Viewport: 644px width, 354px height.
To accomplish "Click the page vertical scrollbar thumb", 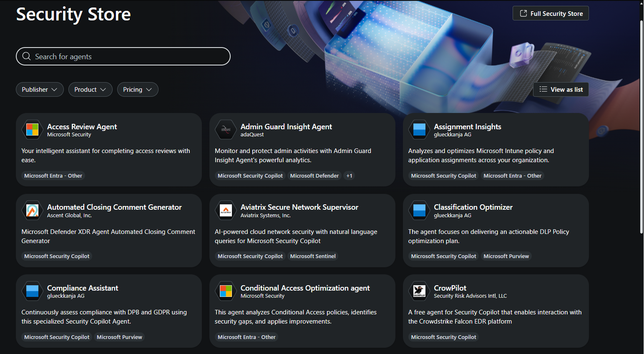I will coord(641,127).
